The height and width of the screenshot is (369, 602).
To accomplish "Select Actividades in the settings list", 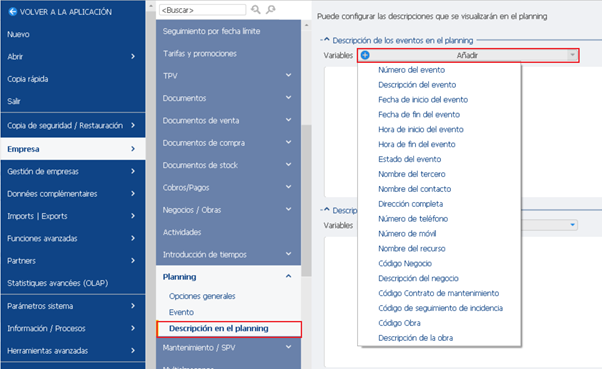I will point(228,232).
